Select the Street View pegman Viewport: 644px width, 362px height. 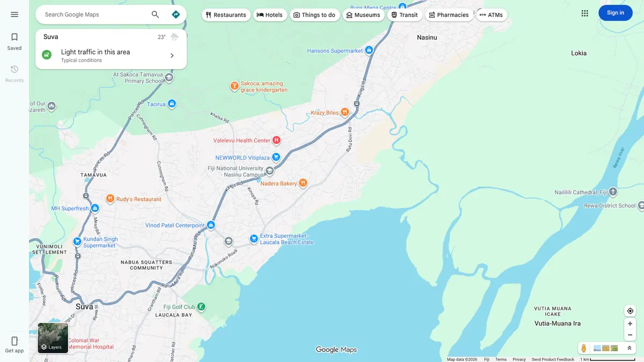coord(584,348)
